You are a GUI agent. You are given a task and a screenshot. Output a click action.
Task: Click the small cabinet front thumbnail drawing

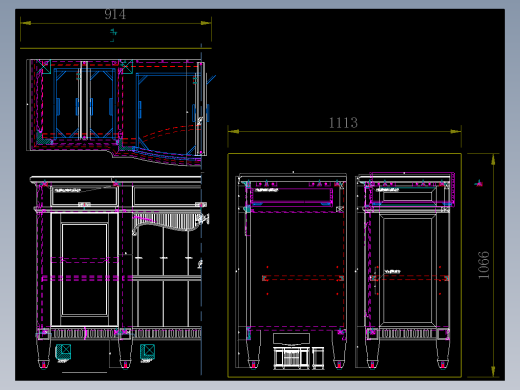point(292,357)
